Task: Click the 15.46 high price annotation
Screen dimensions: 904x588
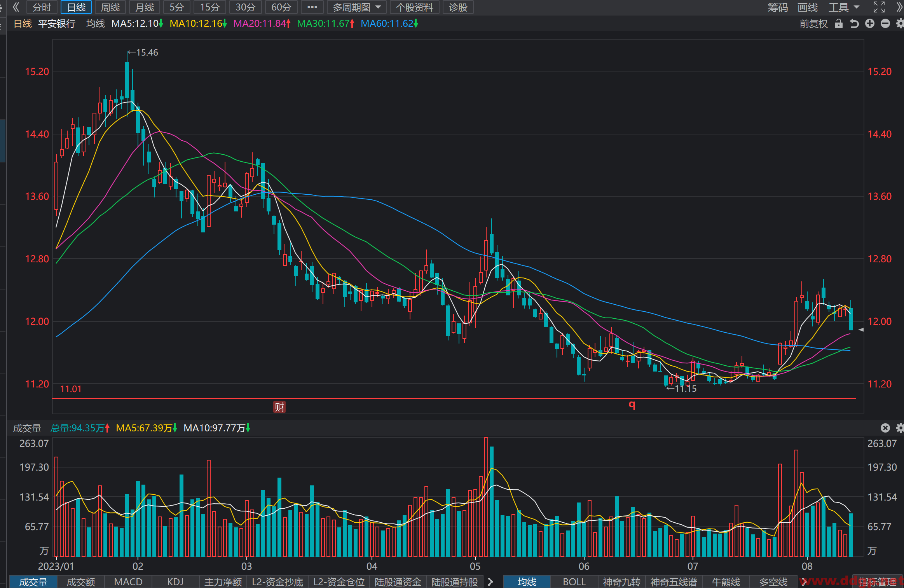Action: 143,52
